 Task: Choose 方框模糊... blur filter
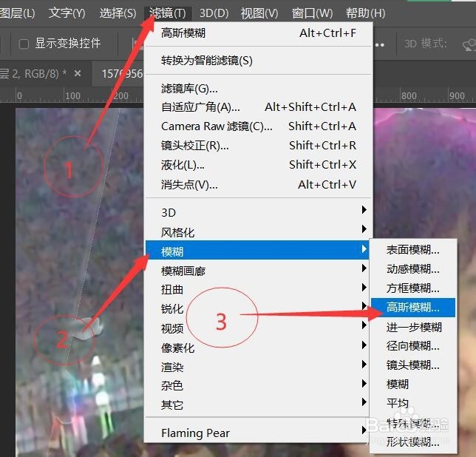[x=413, y=288]
